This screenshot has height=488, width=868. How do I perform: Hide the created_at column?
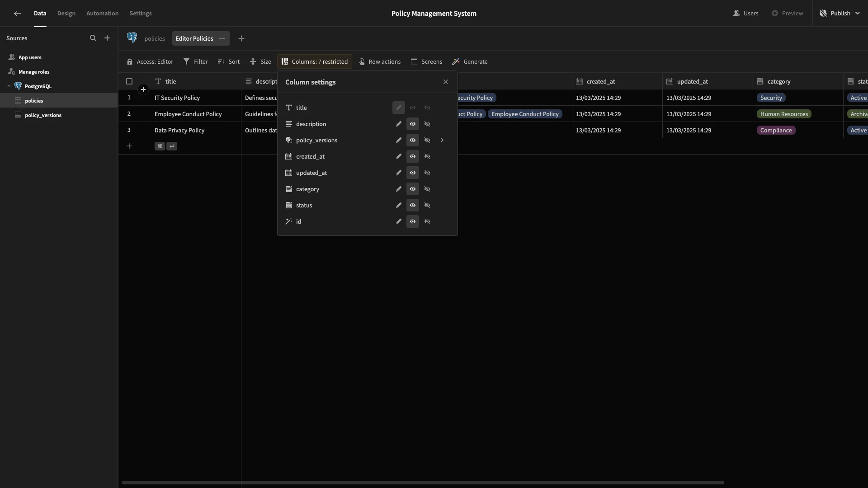coord(427,156)
